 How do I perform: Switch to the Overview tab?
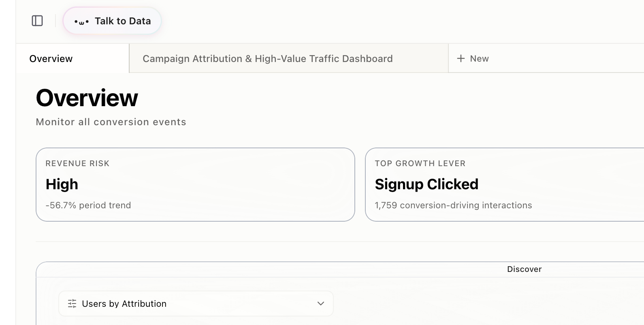click(51, 59)
